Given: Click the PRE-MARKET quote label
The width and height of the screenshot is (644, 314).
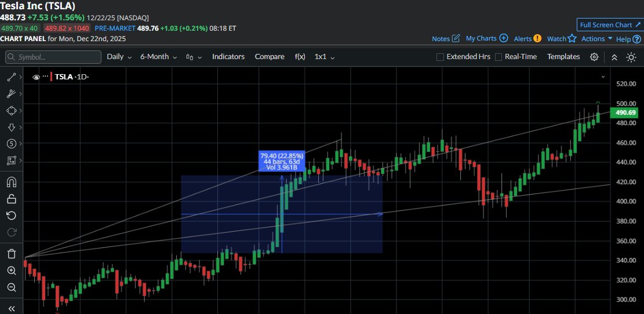Looking at the screenshot, I should [115, 28].
